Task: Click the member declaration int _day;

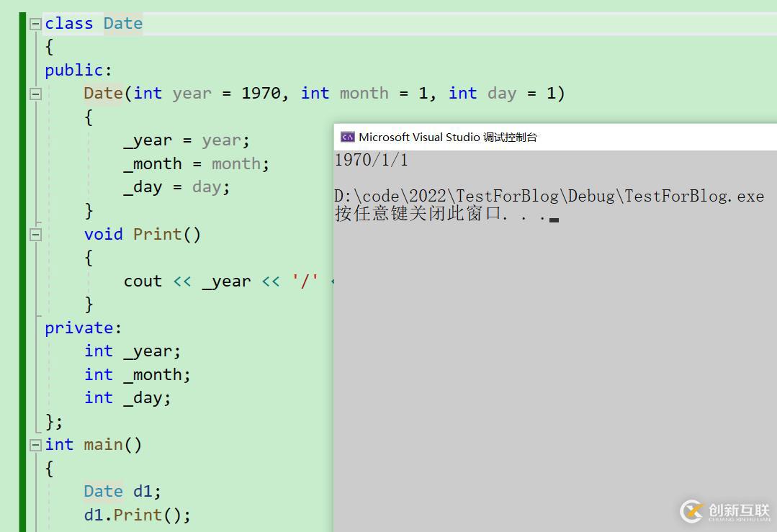Action: tap(127, 398)
